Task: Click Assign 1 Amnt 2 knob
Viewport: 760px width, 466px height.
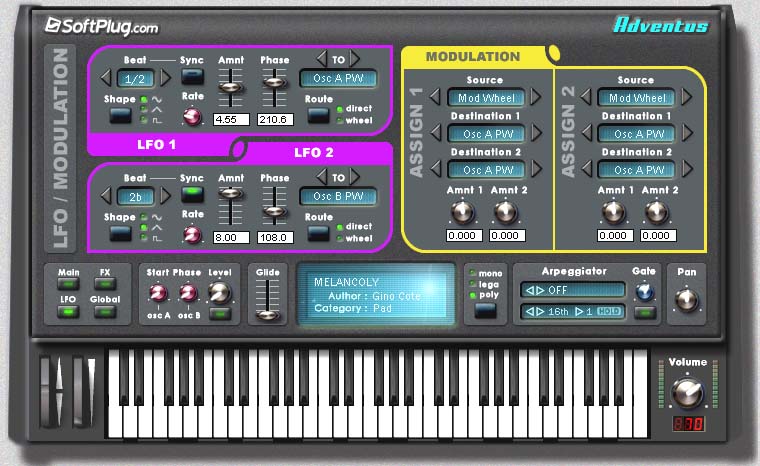Action: (506, 212)
